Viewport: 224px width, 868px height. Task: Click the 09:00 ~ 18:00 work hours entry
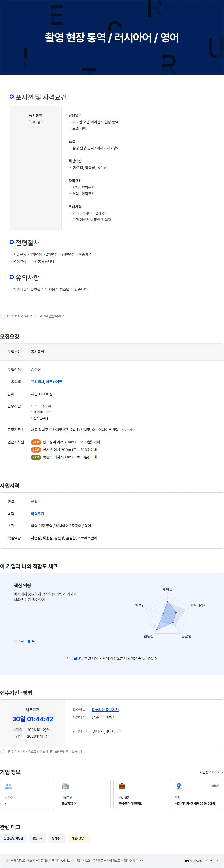(x=45, y=412)
